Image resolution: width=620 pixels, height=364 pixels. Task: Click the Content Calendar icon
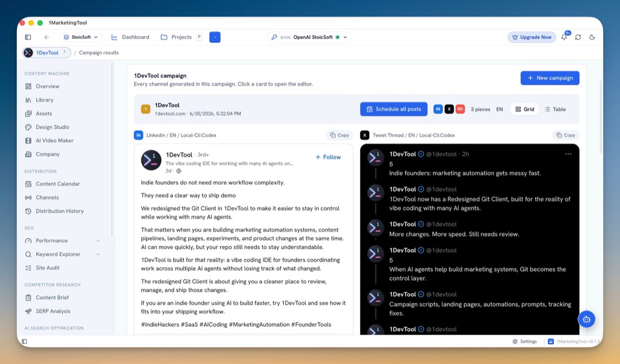click(29, 184)
